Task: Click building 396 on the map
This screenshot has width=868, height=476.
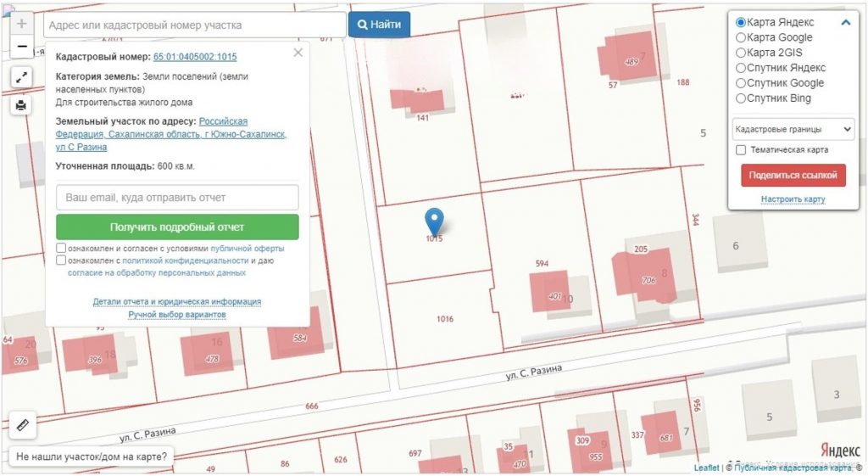Action: pos(95,359)
